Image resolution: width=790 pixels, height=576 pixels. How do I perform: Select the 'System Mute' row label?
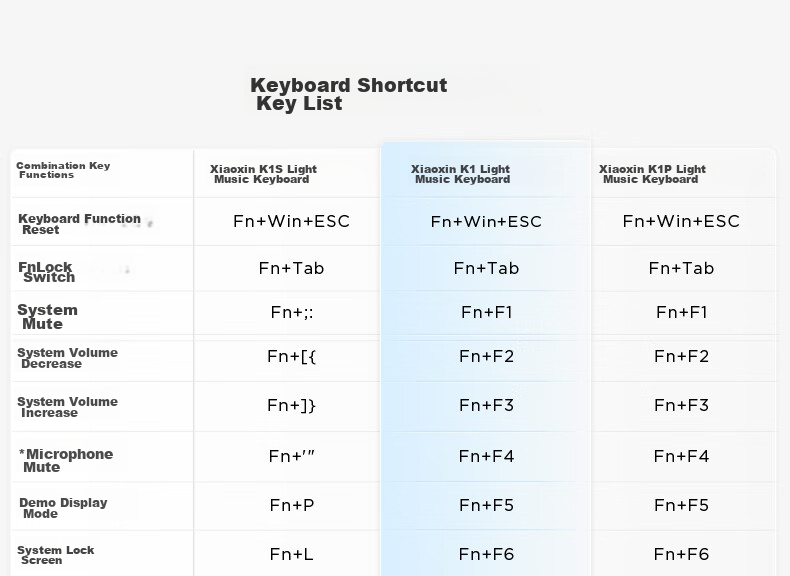pyautogui.click(x=47, y=317)
